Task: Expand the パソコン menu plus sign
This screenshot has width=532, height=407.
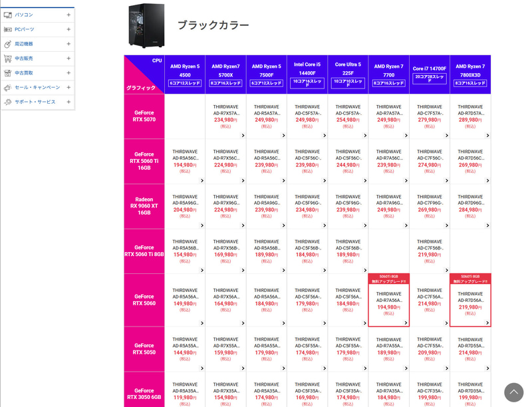Action: [x=68, y=15]
